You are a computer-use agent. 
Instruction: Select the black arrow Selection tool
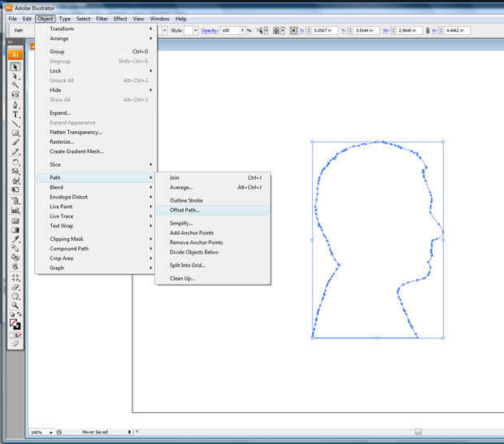[x=15, y=67]
